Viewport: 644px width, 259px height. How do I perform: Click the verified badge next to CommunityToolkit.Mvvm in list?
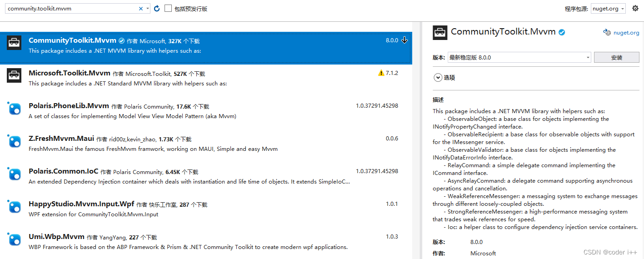click(x=121, y=41)
